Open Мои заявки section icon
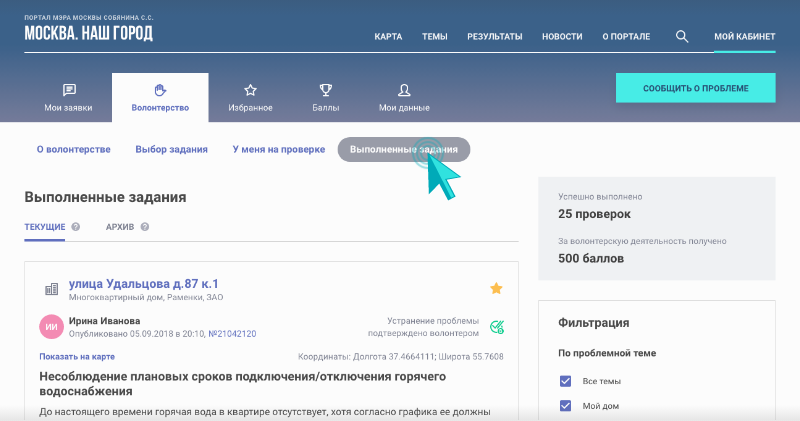The image size is (800, 421). (69, 90)
